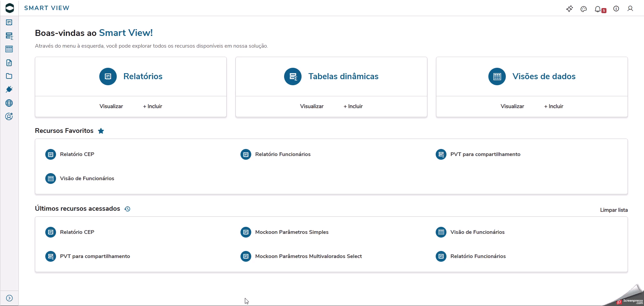The height and width of the screenshot is (306, 644).
Task: Click the globe icon in sidebar
Action: 9,103
